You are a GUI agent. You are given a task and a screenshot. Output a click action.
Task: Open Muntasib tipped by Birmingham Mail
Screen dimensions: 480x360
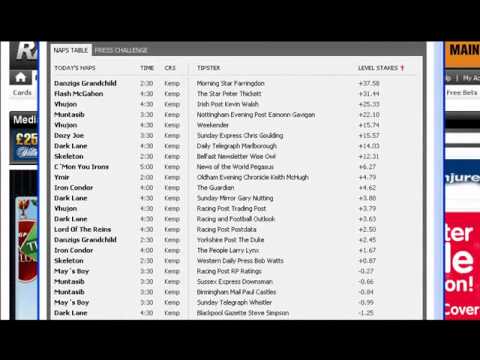(69, 292)
